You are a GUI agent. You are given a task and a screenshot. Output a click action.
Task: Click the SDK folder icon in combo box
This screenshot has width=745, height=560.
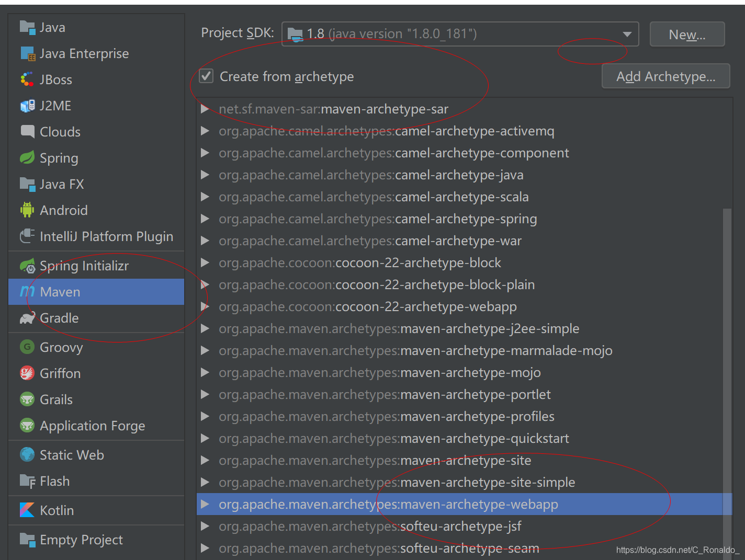pyautogui.click(x=296, y=35)
